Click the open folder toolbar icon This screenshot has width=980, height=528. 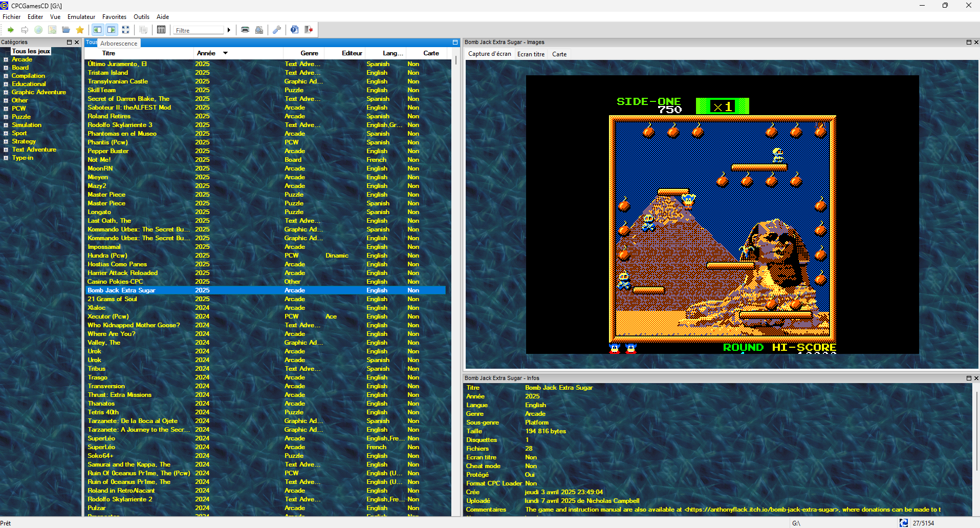point(66,30)
